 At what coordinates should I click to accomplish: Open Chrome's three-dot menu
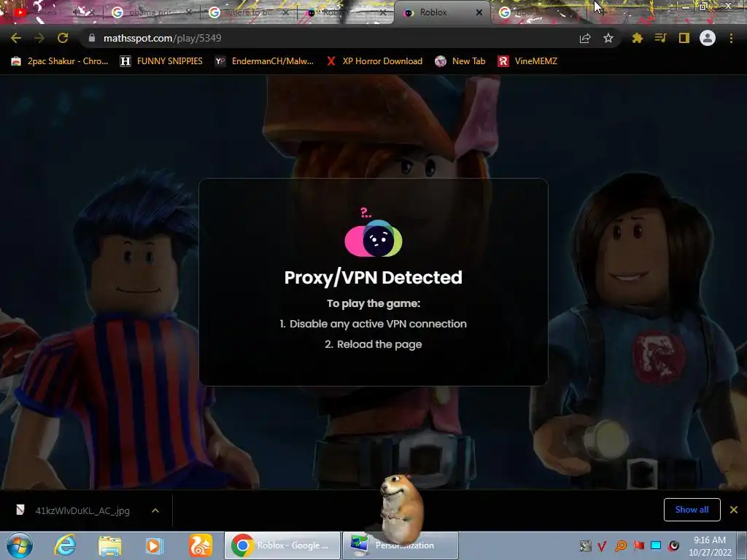[x=731, y=38]
